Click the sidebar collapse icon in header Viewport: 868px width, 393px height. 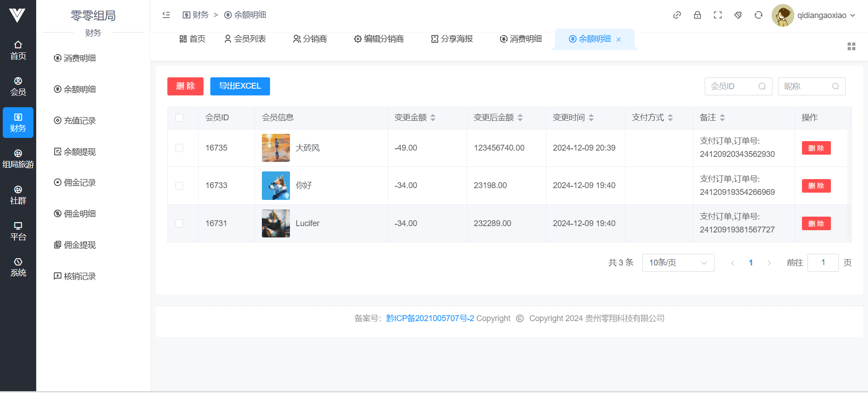(x=166, y=15)
